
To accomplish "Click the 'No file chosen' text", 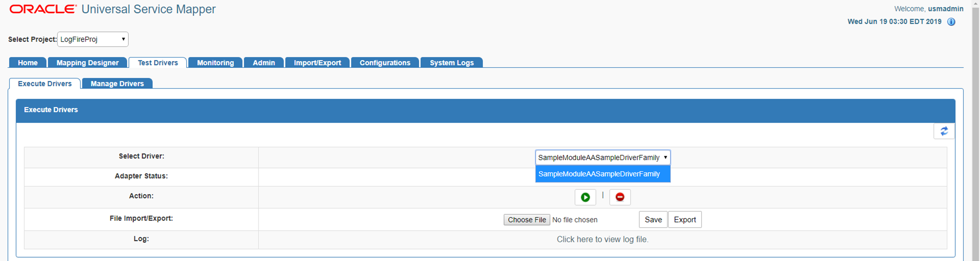I will coord(575,220).
